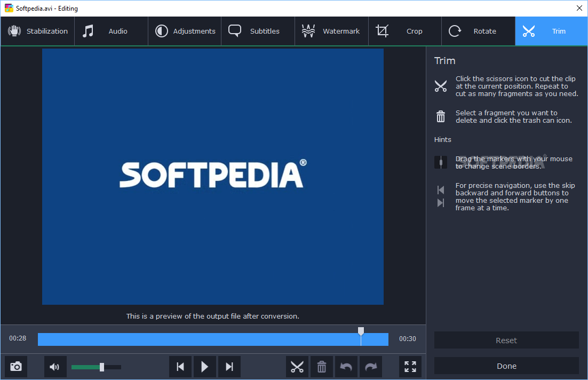
Task: Play the video preview
Action: [205, 367]
